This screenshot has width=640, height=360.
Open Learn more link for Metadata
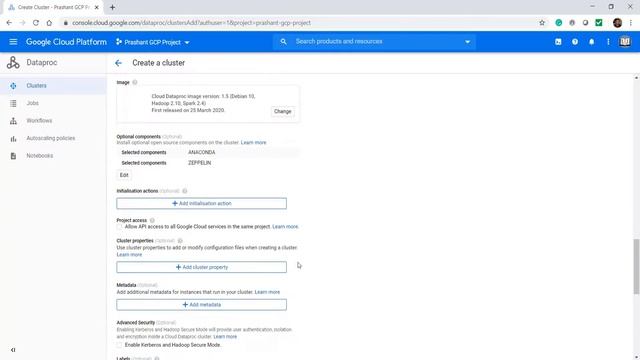coord(267,292)
